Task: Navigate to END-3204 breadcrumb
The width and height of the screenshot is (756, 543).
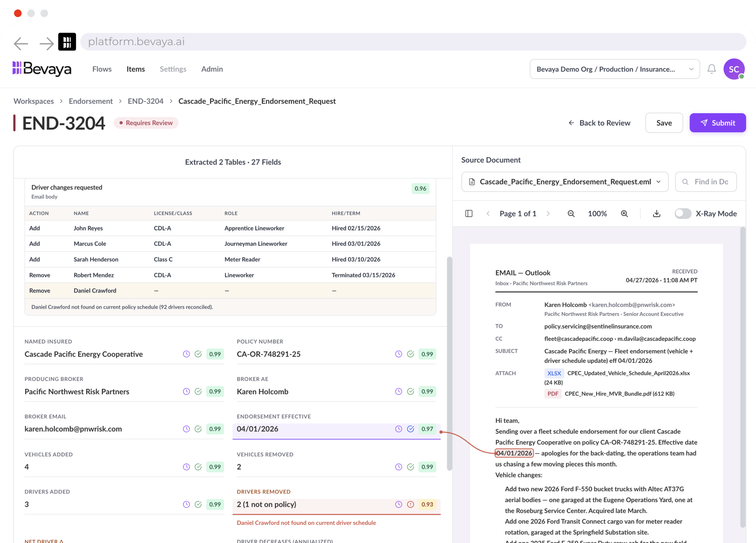Action: point(146,101)
